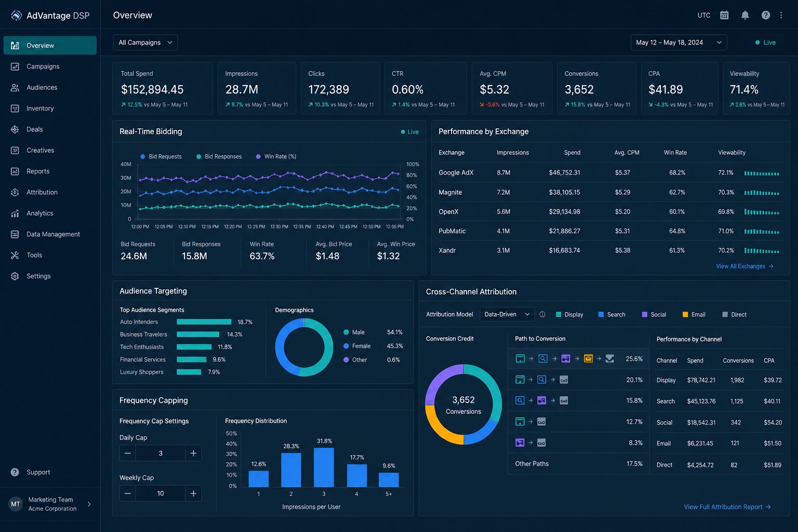The image size is (798, 532).
Task: Click the demographics donut chart
Action: [304, 347]
